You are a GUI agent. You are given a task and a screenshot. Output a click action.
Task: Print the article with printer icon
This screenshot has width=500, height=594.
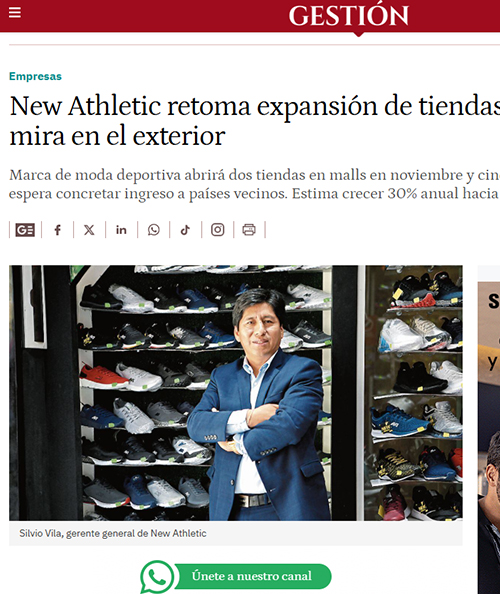pyautogui.click(x=249, y=230)
